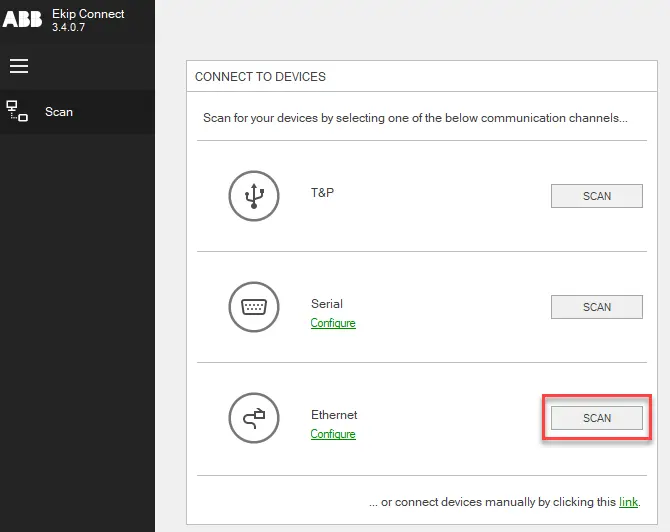Click the USB icon for T&P

click(253, 196)
